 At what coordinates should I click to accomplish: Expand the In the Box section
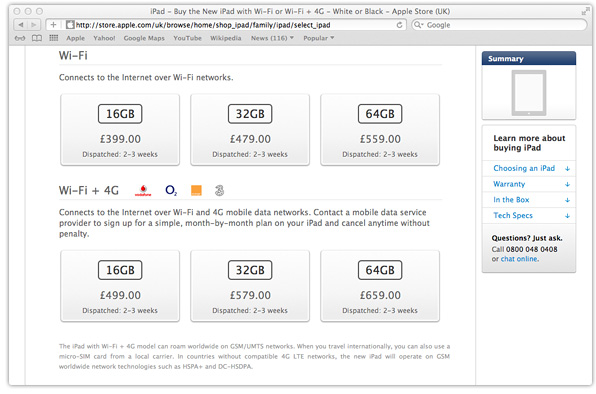point(529,200)
